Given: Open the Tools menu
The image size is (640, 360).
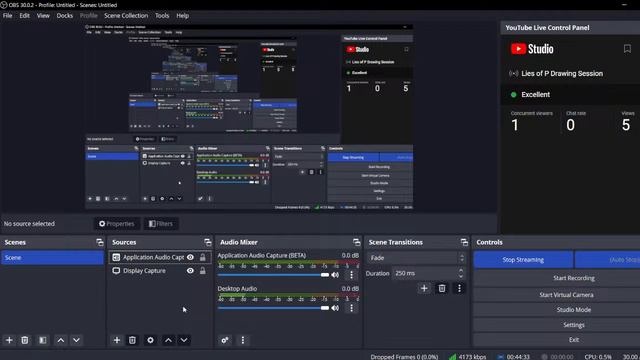Looking at the screenshot, I should (162, 16).
